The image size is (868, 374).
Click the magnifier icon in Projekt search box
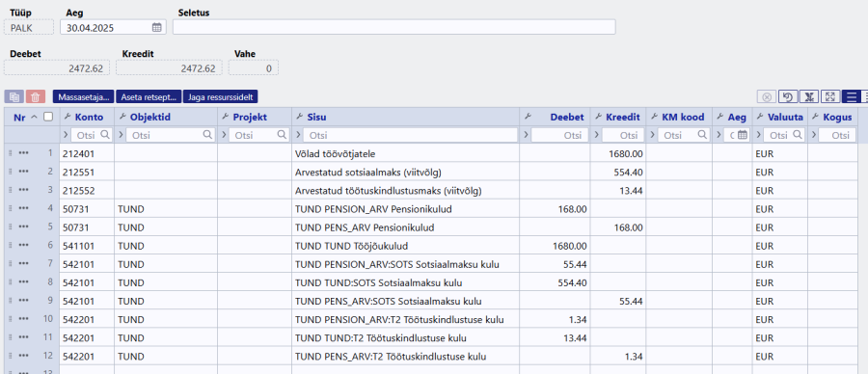[x=282, y=134]
